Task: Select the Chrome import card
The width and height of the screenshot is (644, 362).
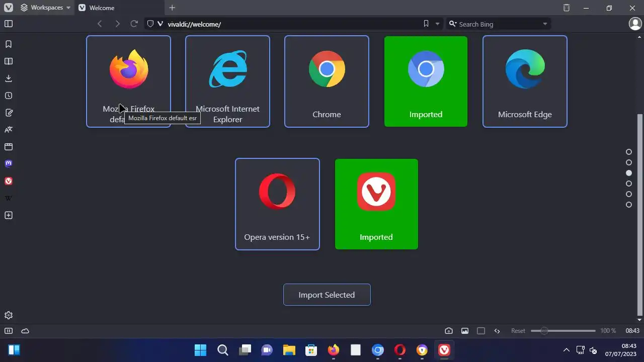Action: [327, 81]
